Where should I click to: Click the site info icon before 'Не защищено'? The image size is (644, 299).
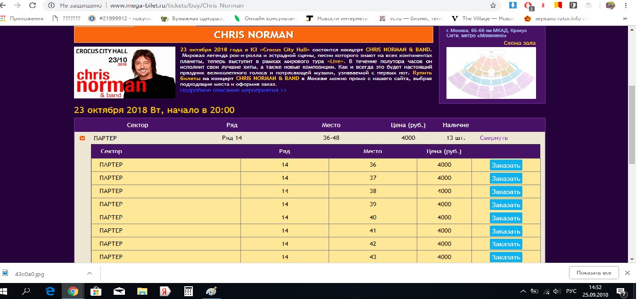(51, 6)
